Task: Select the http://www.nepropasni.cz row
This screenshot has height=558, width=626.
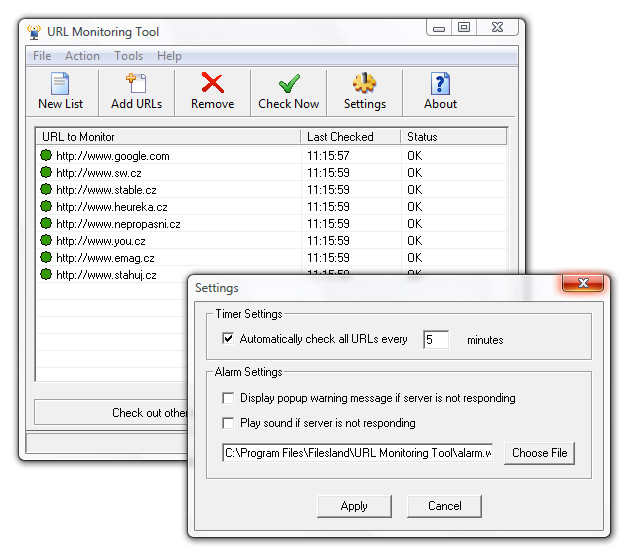Action: [272, 224]
